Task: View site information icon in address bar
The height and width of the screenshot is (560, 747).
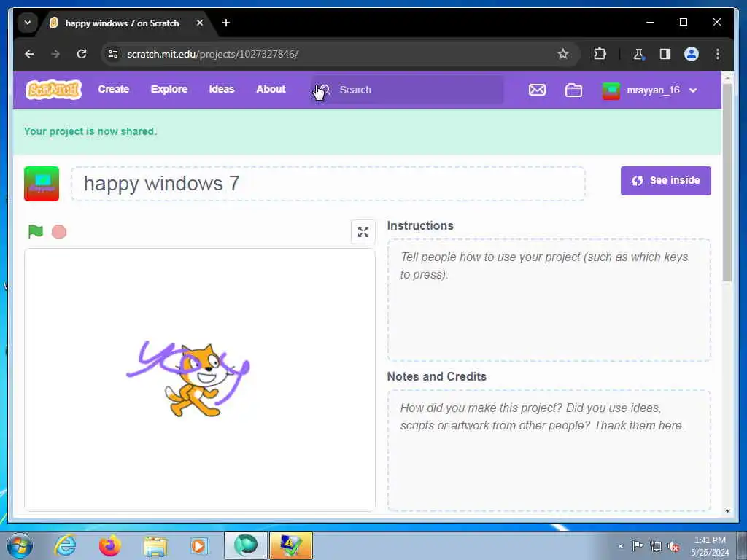Action: (x=113, y=54)
